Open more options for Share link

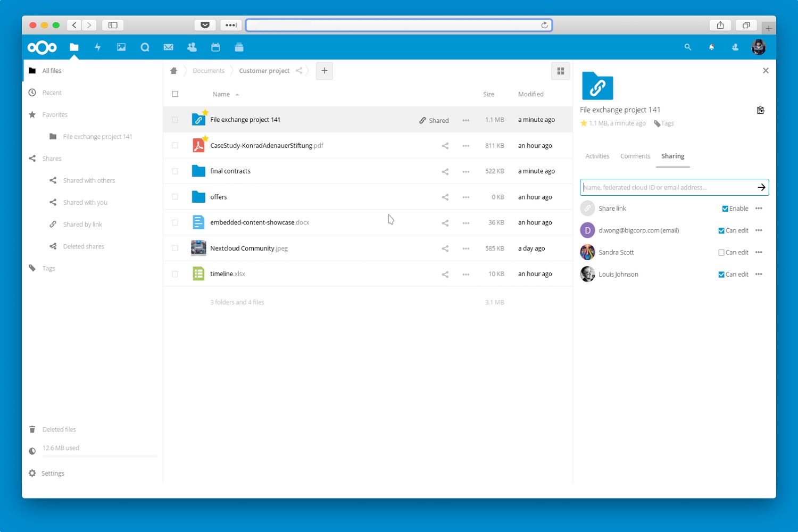point(759,209)
